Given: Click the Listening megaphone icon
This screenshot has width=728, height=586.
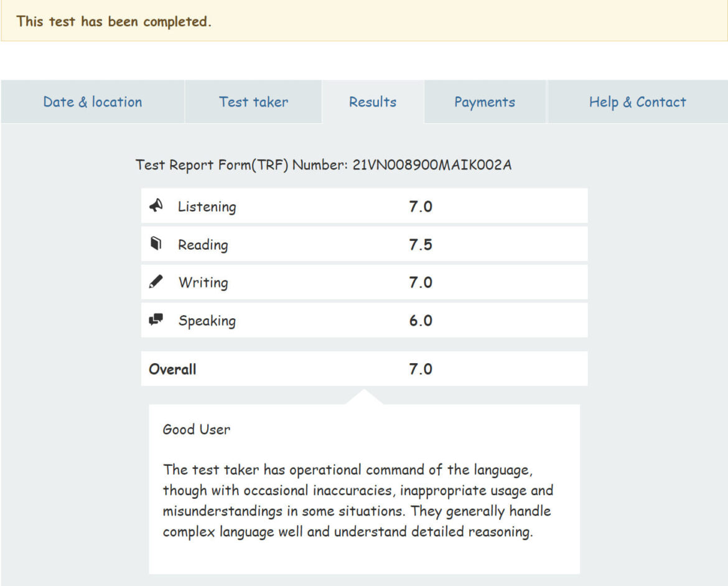Looking at the screenshot, I should coord(156,206).
